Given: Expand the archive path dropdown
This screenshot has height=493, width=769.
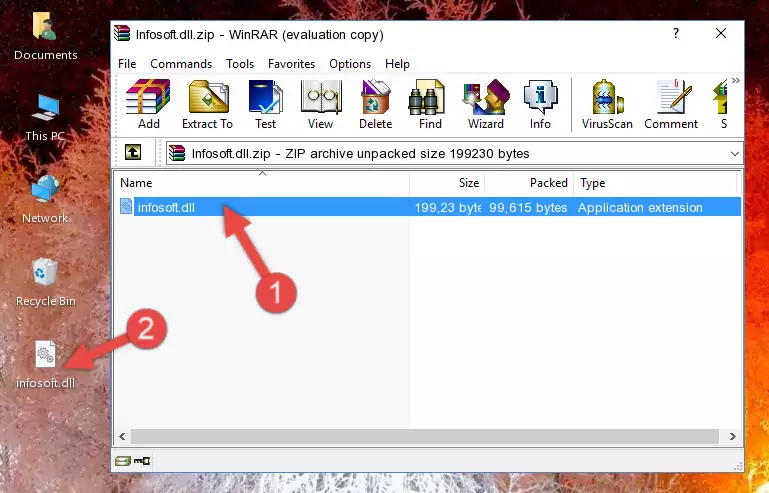Looking at the screenshot, I should point(734,154).
